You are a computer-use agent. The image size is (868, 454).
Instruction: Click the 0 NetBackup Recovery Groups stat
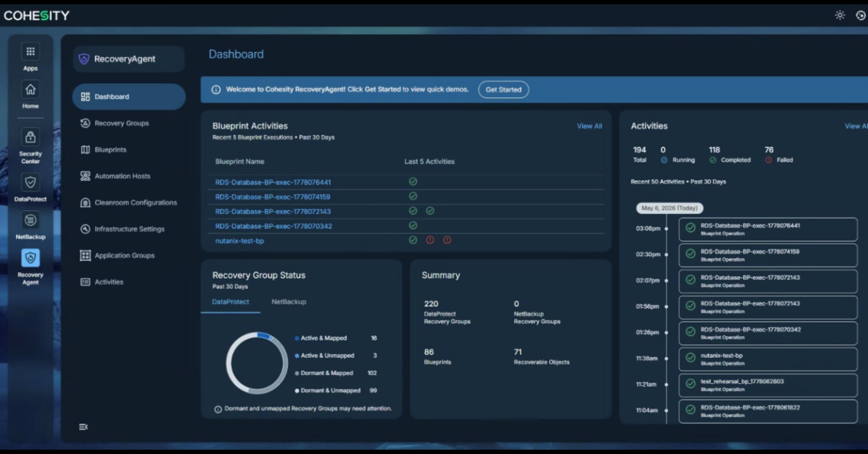pos(537,312)
